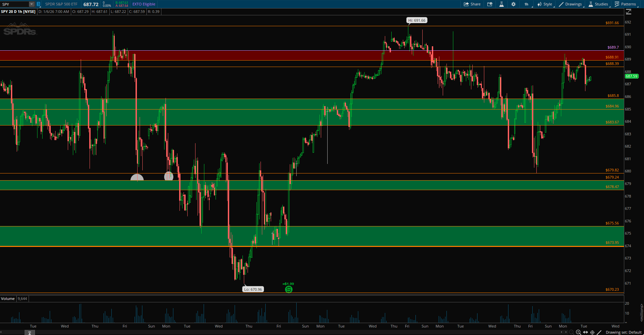Open the 1h timeframe dropdown
The image size is (644, 335).
[527, 4]
